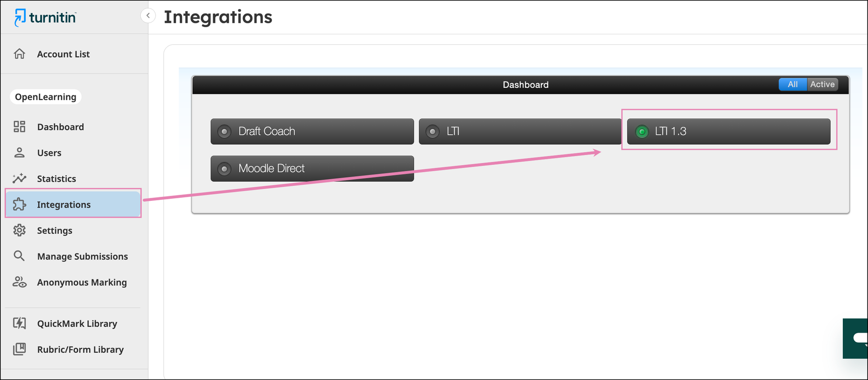Toggle the Draft Coach status indicator

tap(225, 132)
